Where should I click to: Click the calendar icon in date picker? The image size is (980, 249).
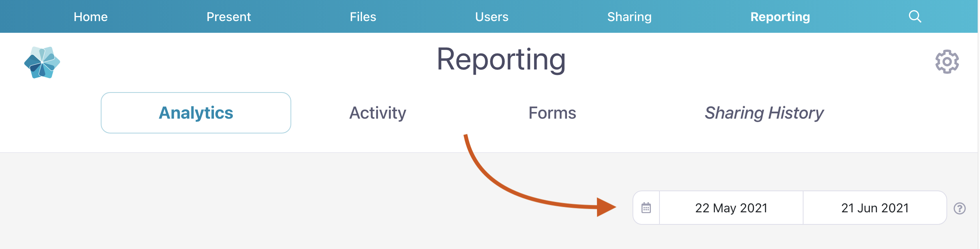pos(646,208)
